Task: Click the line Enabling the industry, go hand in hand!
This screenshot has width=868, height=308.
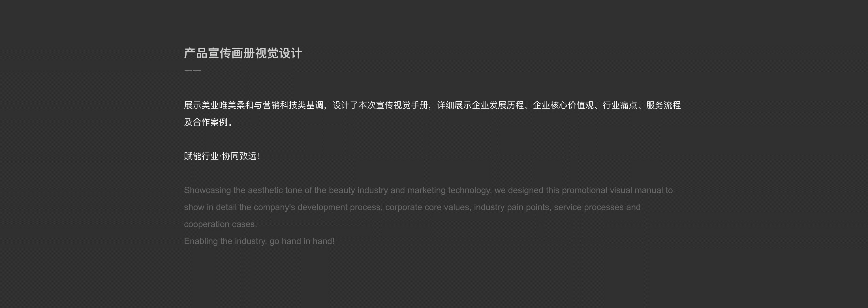Action: click(x=259, y=241)
